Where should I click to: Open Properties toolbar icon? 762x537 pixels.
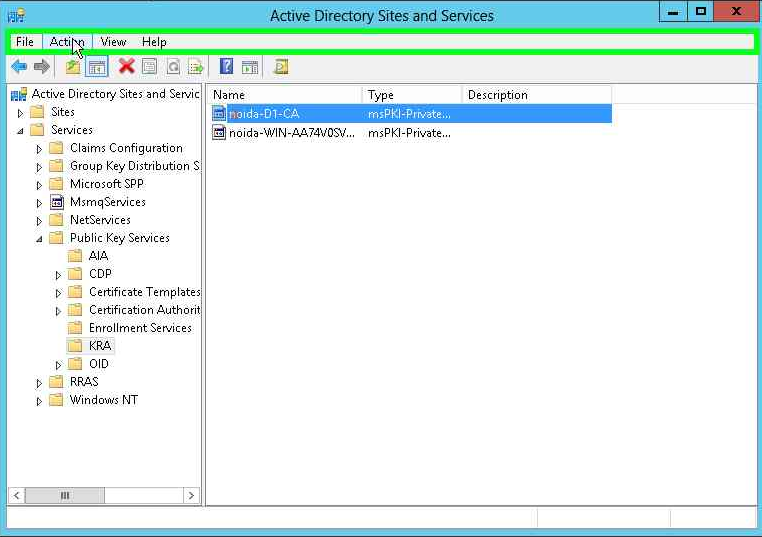(149, 66)
